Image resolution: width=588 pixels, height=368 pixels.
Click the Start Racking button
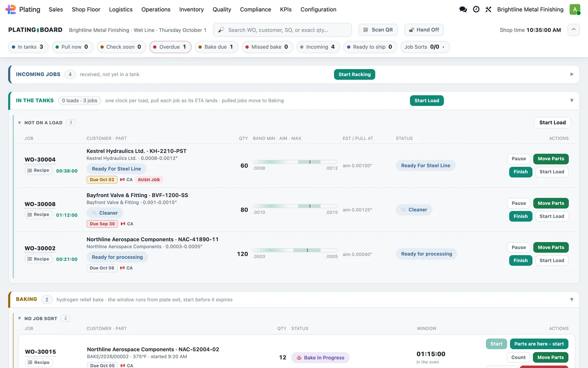354,74
